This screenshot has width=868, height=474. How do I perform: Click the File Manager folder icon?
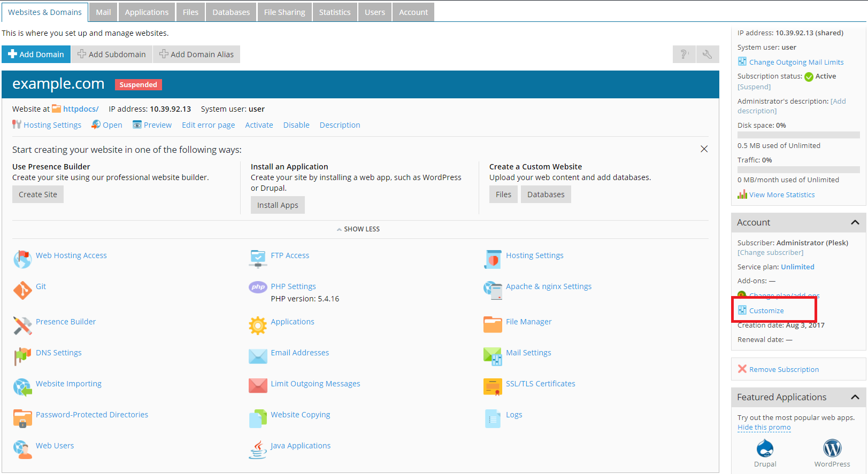point(493,324)
